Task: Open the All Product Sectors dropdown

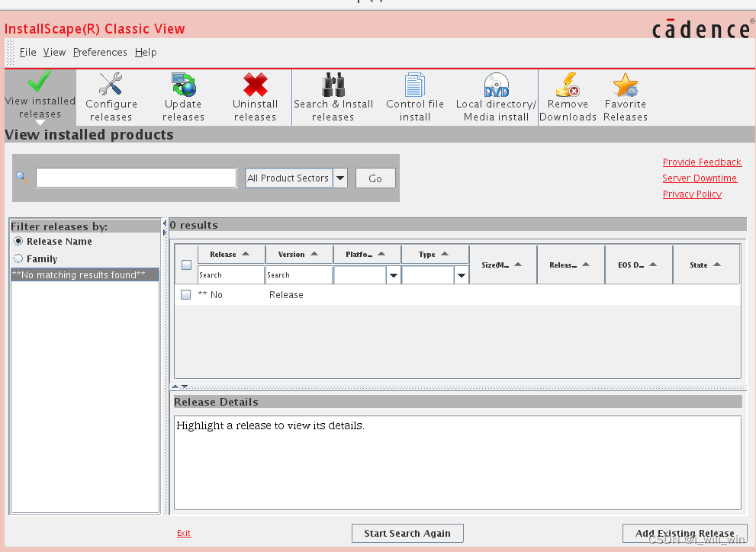Action: pyautogui.click(x=339, y=178)
